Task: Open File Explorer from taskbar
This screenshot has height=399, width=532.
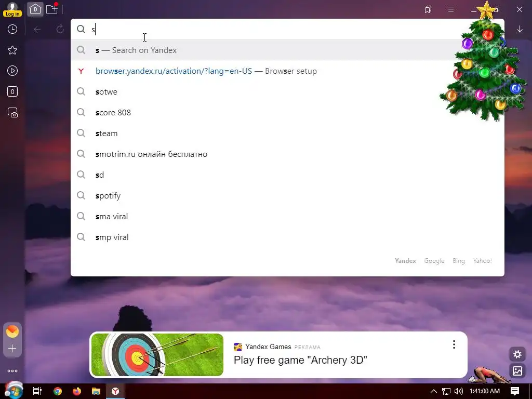Action: [x=96, y=391]
